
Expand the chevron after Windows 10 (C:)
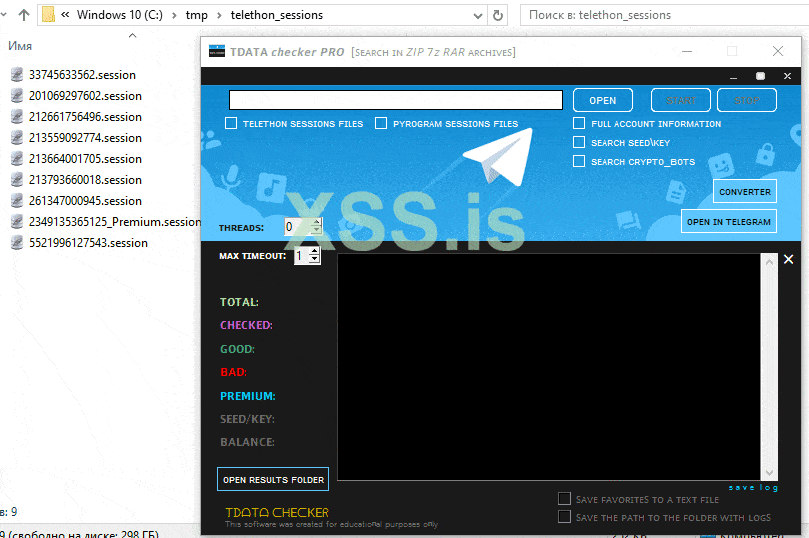174,15
